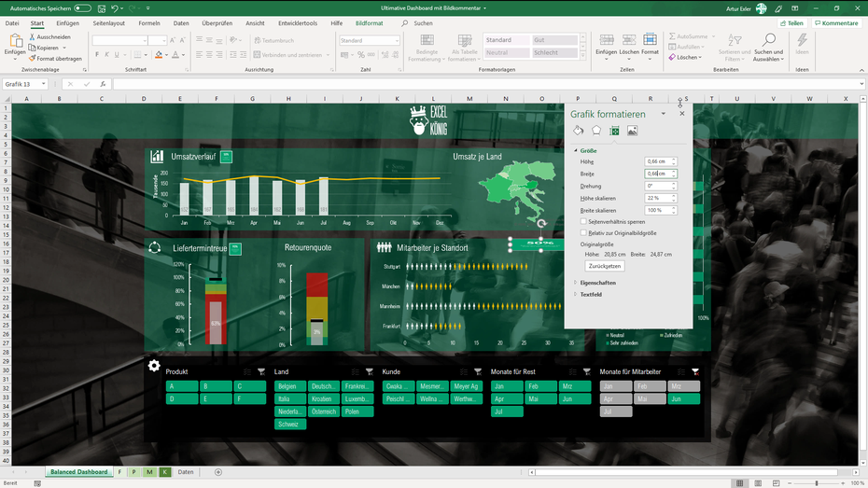This screenshot has height=488, width=868.
Task: Toggle Jun in Monate für Mitarbeiter slicer
Action: tap(683, 399)
